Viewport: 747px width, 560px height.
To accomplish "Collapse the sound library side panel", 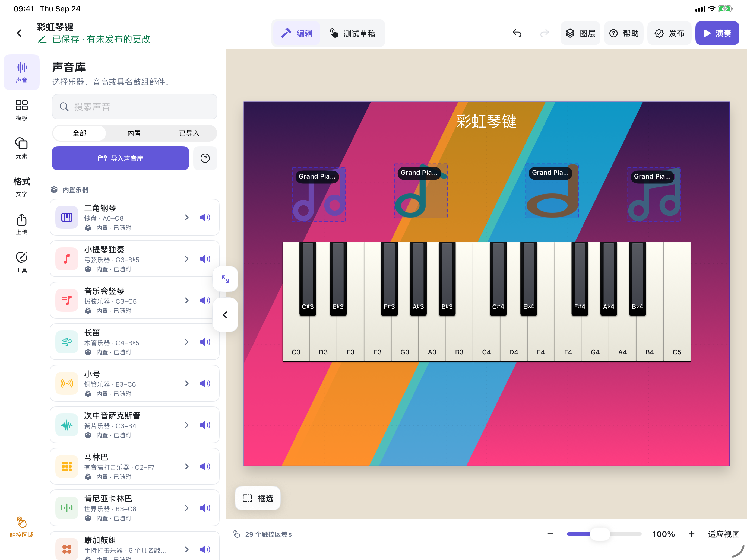I will pos(225,315).
